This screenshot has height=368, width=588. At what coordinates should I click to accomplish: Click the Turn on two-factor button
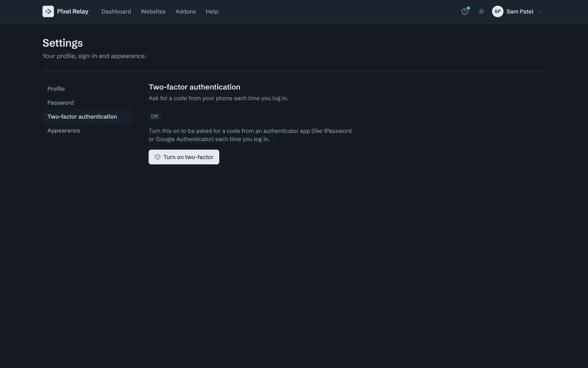pyautogui.click(x=184, y=157)
